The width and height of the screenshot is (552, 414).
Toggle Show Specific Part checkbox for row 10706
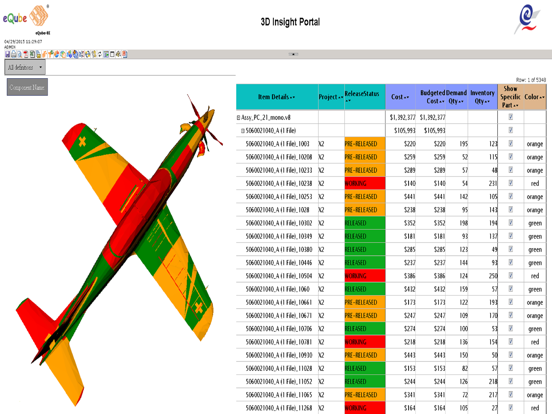pos(510,328)
